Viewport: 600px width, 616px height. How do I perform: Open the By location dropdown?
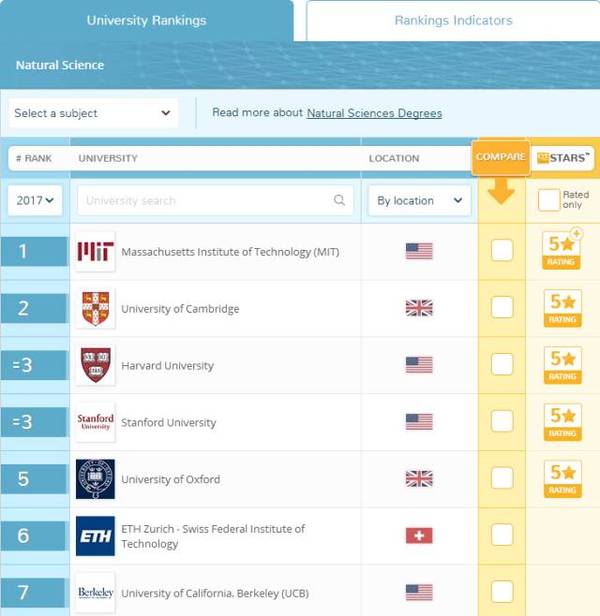tap(419, 200)
